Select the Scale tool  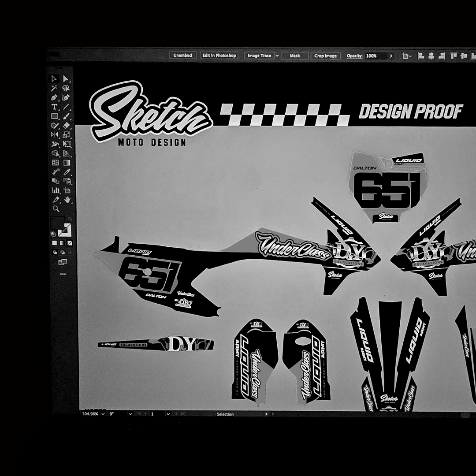pyautogui.click(x=67, y=134)
